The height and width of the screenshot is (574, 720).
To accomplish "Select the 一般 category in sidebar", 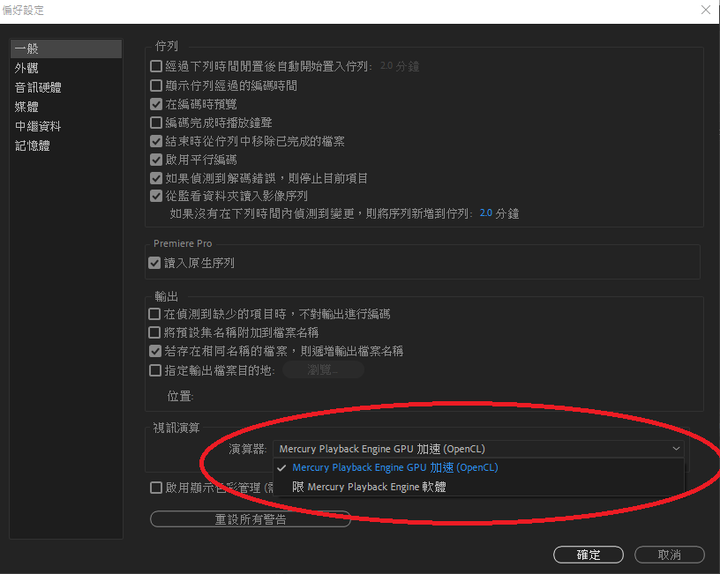I will click(x=66, y=49).
